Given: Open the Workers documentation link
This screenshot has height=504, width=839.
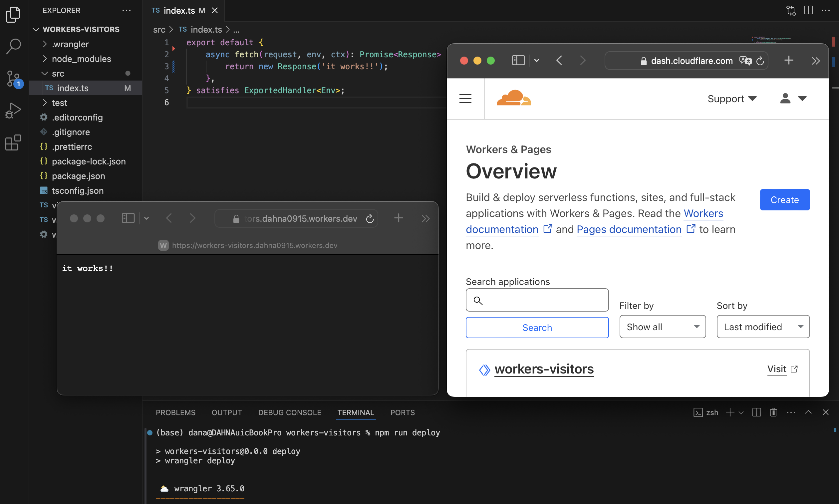Looking at the screenshot, I should [x=703, y=213].
